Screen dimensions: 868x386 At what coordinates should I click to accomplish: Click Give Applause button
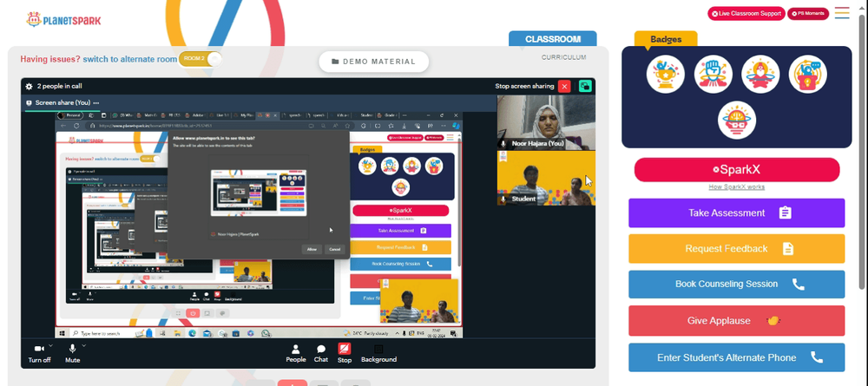coord(737,321)
